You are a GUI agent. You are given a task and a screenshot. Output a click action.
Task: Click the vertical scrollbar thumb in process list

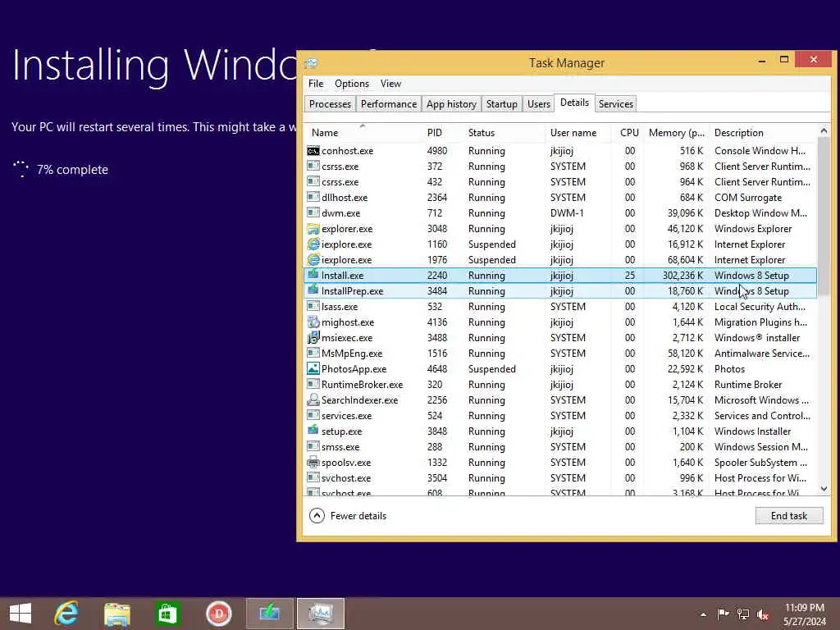click(824, 216)
